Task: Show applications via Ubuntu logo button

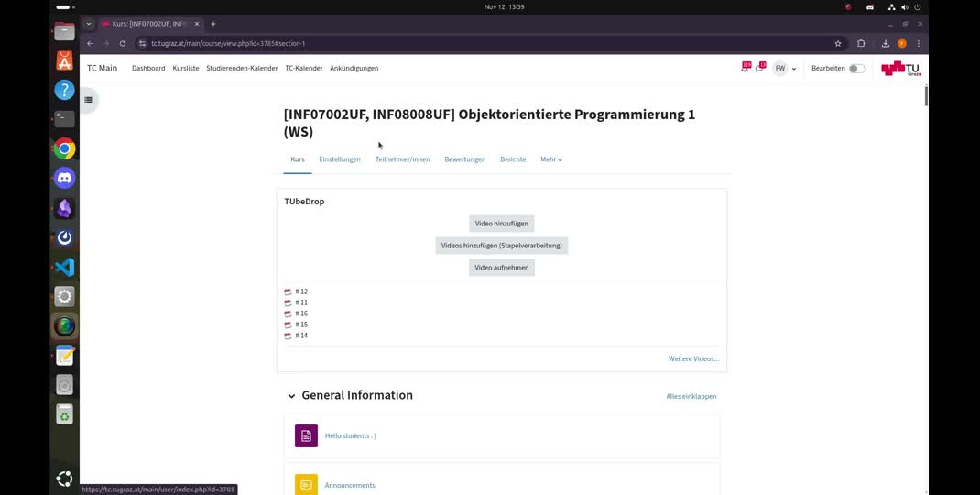Action: pyautogui.click(x=64, y=479)
